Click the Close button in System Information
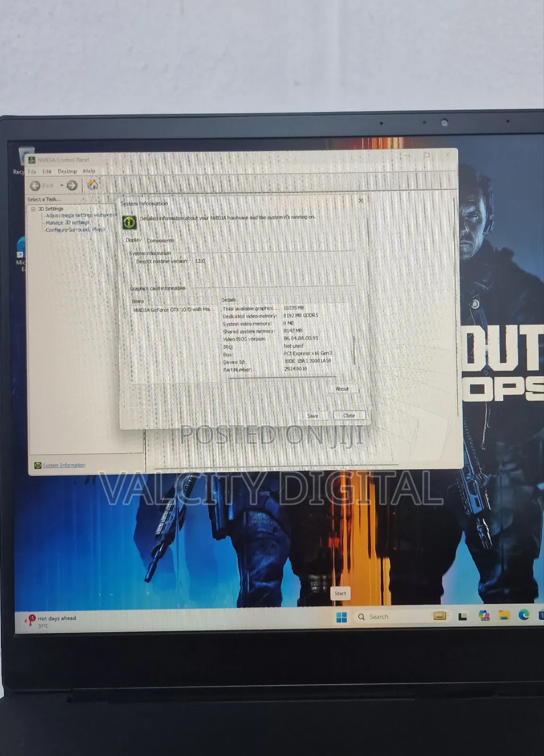Screen dimensions: 544x756 tap(349, 415)
